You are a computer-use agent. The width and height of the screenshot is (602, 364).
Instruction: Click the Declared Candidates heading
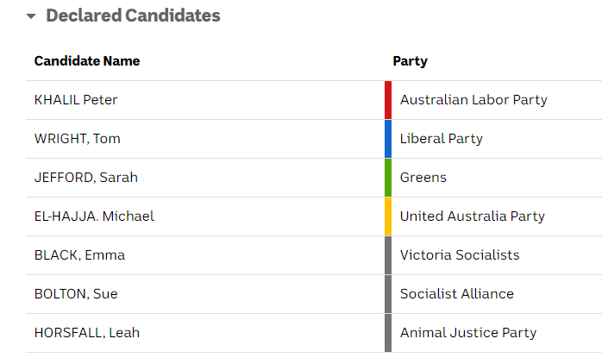pos(133,16)
